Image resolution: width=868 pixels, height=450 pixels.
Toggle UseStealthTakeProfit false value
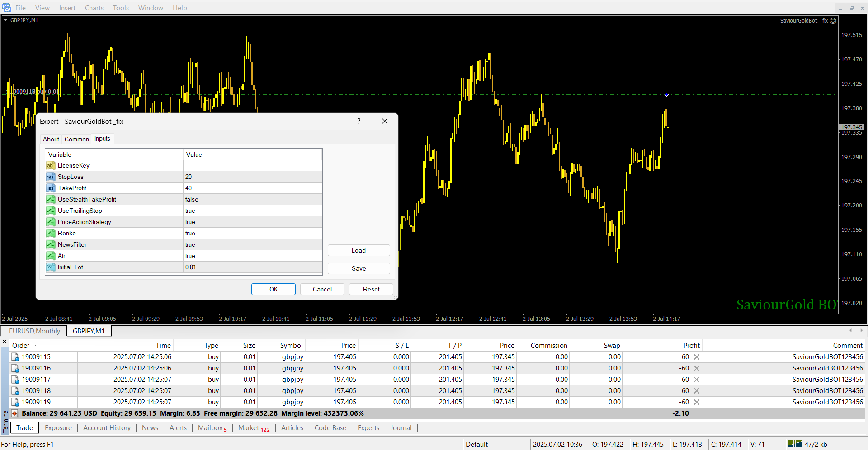click(252, 199)
